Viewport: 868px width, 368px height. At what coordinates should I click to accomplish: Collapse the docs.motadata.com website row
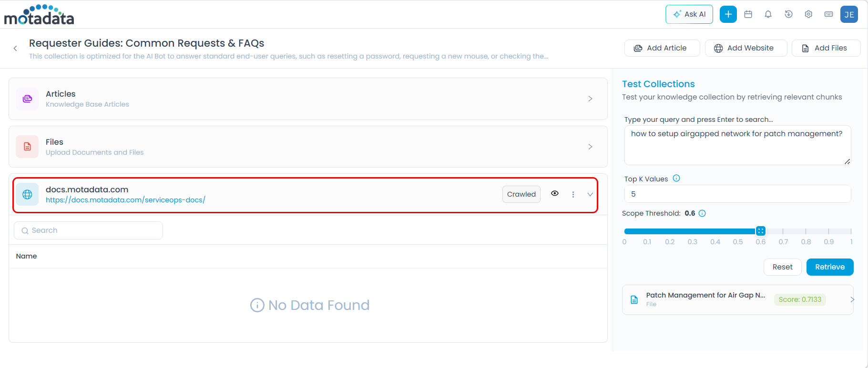pyautogui.click(x=590, y=194)
